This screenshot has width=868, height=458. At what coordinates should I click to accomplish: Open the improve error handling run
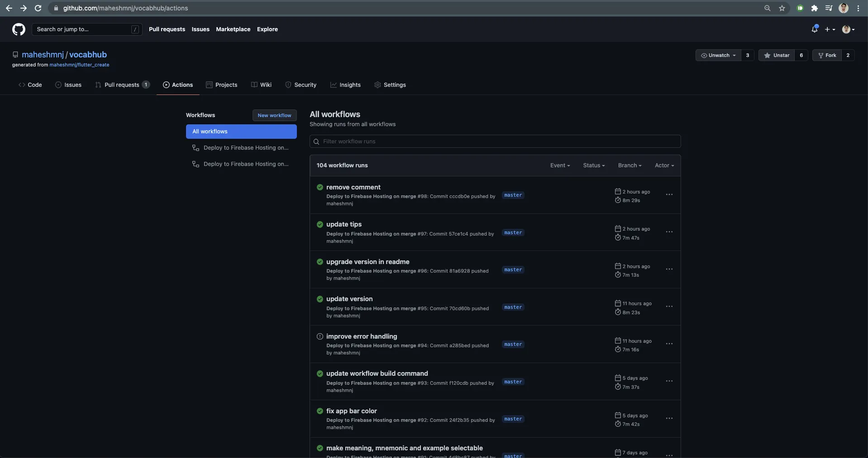(x=362, y=336)
